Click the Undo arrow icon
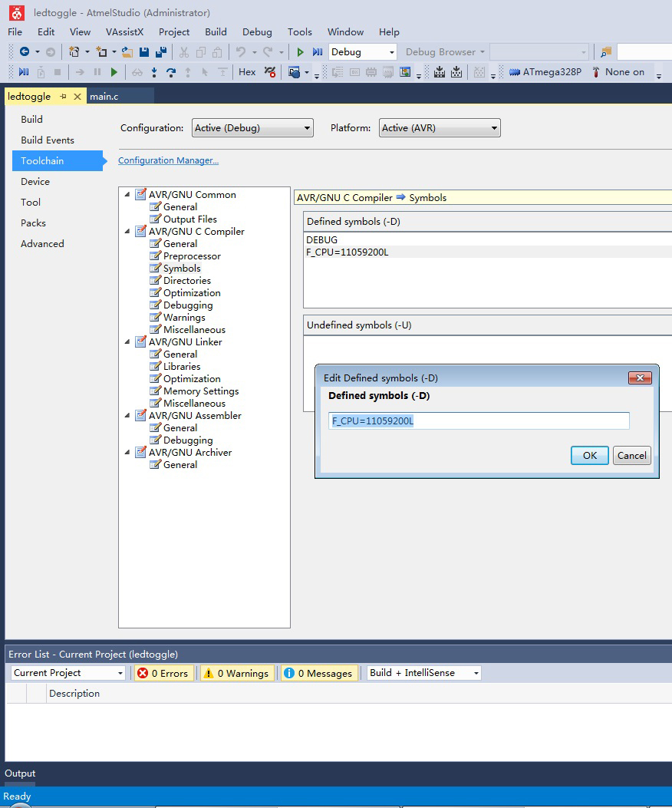Image resolution: width=672 pixels, height=808 pixels. click(x=241, y=51)
